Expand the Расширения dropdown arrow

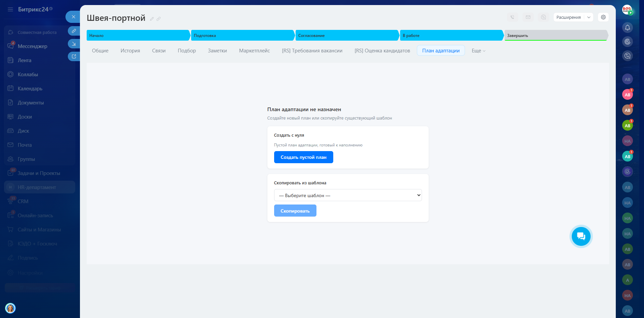tap(589, 17)
